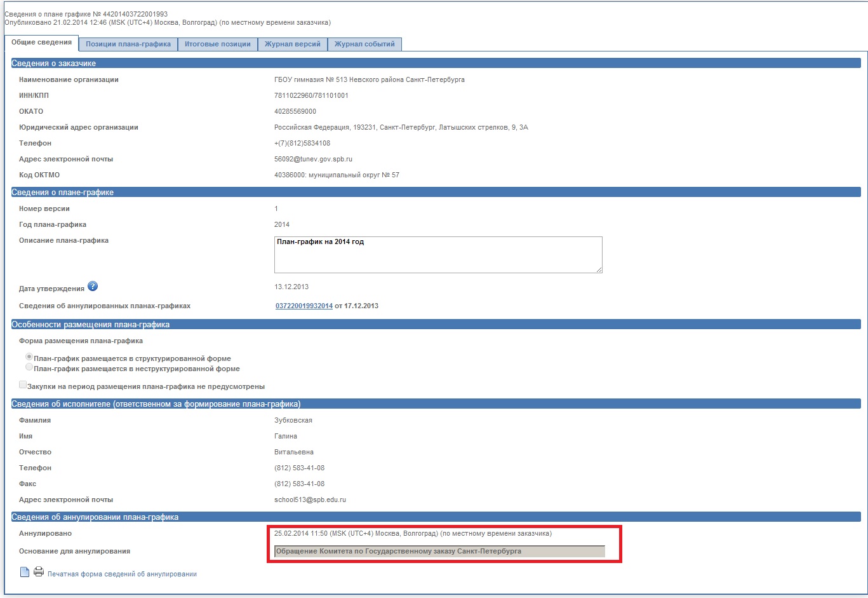868x598 pixels.
Task: Open annulled plan link 037220019932014
Action: 304,306
